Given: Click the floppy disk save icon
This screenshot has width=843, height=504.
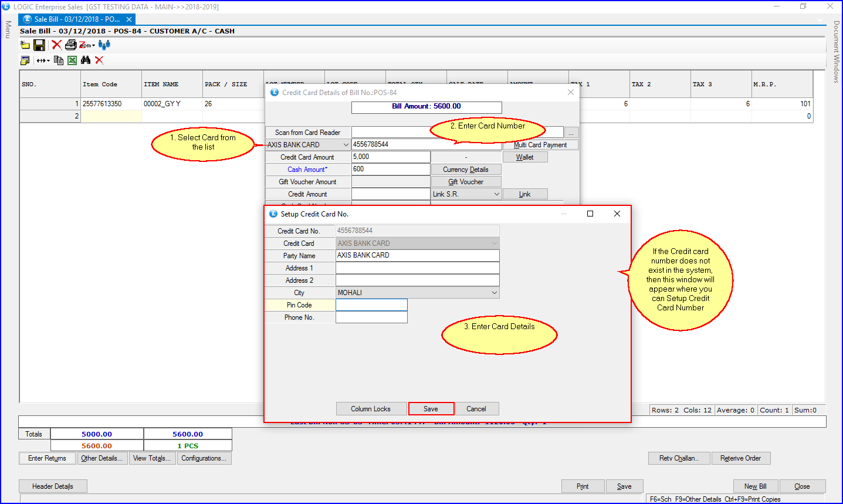Looking at the screenshot, I should click(x=39, y=45).
